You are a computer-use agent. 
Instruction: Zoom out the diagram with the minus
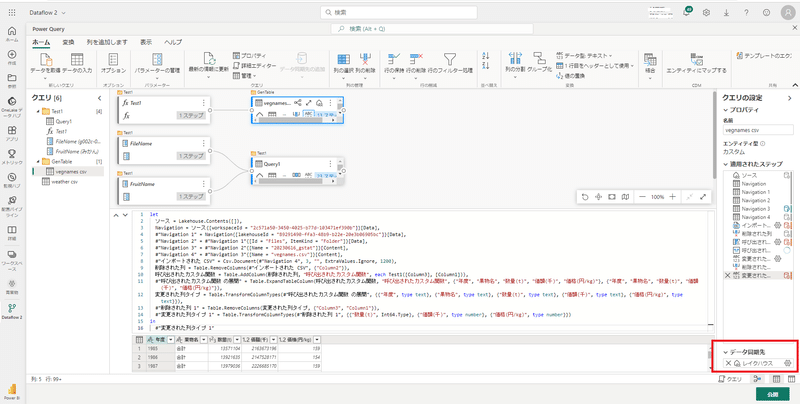642,196
